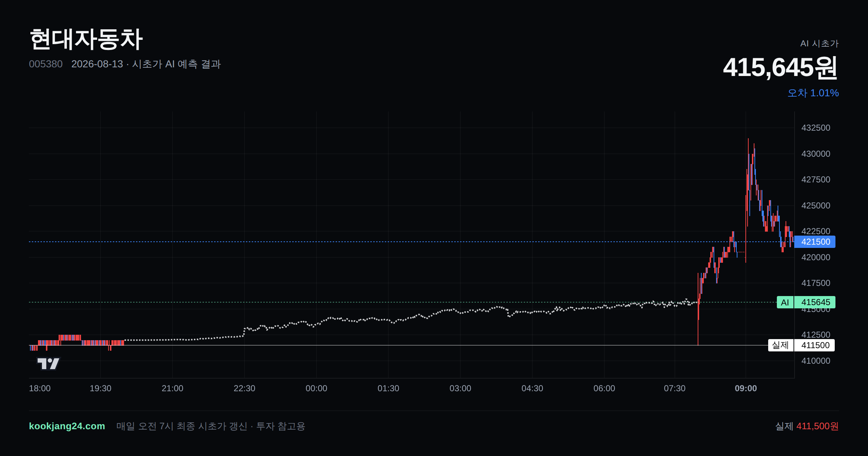The height and width of the screenshot is (456, 868).
Task: Click the 422500 price axis label
Action: [x=816, y=231]
